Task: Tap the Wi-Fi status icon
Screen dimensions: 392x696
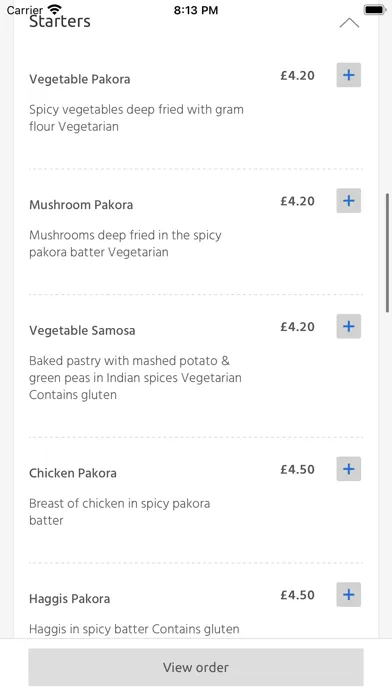Action: (55, 9)
